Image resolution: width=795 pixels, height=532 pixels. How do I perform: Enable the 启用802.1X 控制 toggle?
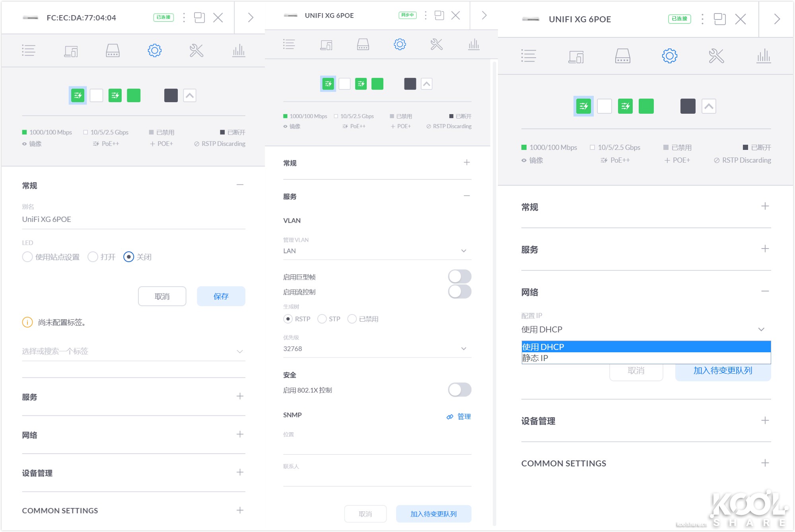[459, 390]
